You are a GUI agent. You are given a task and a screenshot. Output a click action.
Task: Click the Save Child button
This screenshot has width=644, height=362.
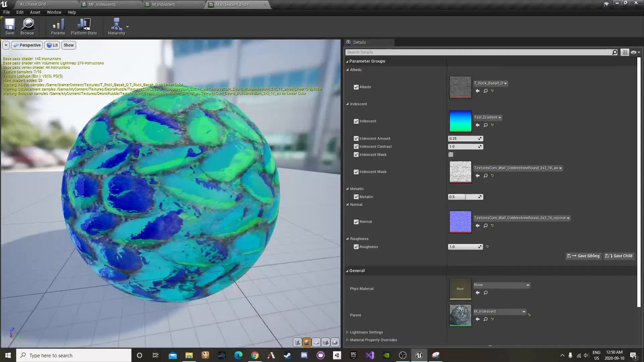tap(619, 256)
